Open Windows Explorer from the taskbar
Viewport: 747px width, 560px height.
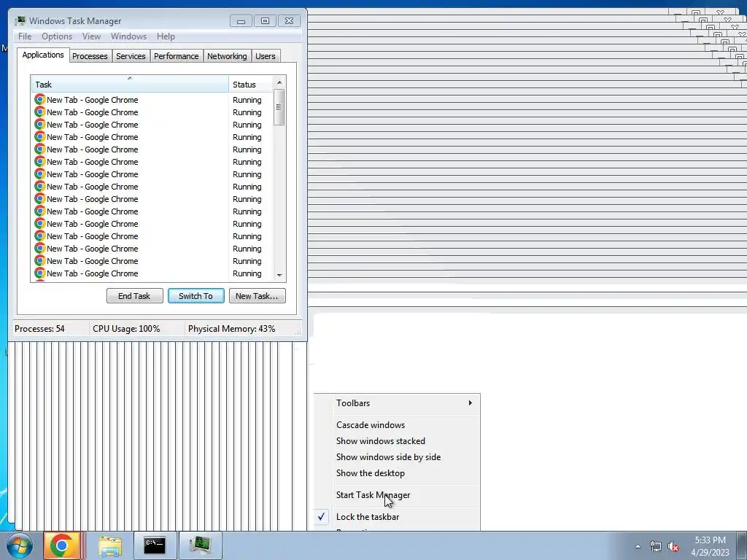click(x=111, y=545)
